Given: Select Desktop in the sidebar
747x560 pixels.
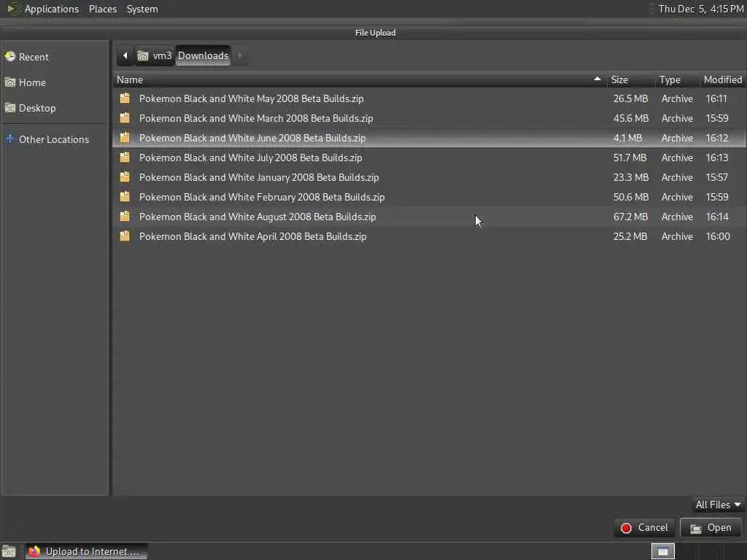Looking at the screenshot, I should pyautogui.click(x=55, y=108).
